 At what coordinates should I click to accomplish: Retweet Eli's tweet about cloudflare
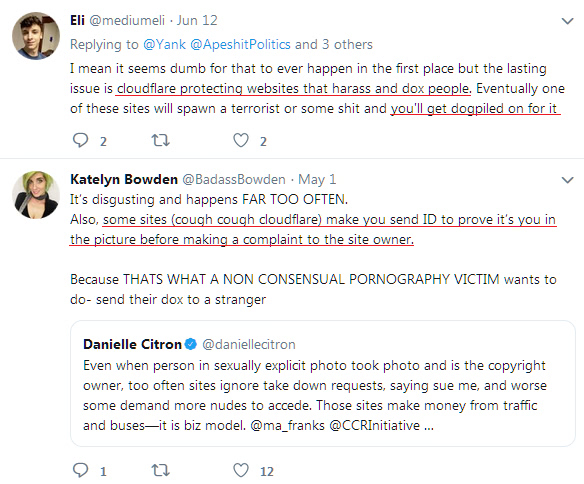click(x=161, y=140)
